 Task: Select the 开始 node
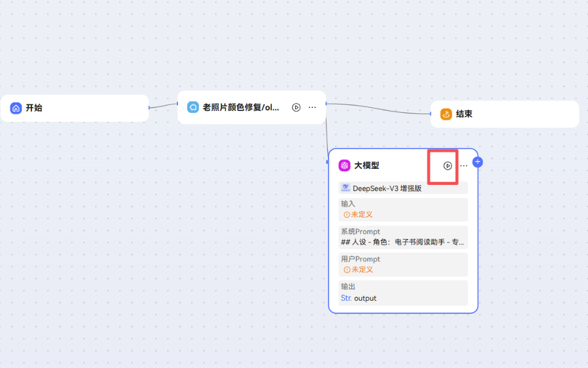point(74,108)
